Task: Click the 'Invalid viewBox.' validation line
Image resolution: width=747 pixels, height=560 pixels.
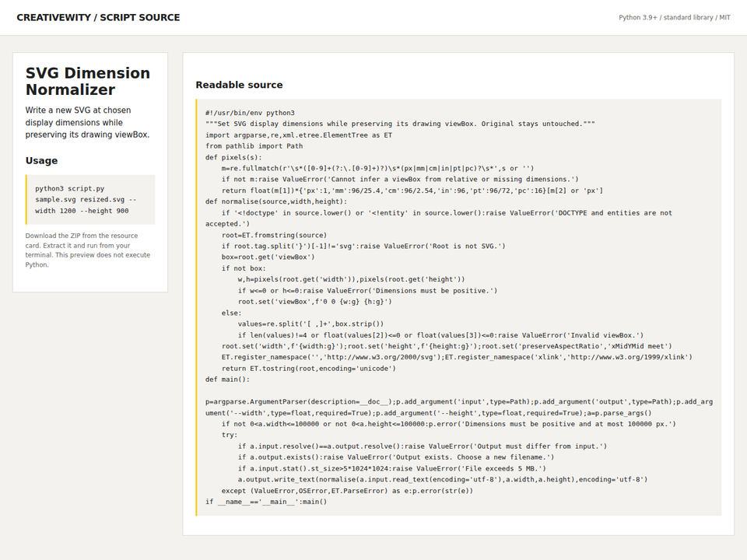Action: point(440,335)
